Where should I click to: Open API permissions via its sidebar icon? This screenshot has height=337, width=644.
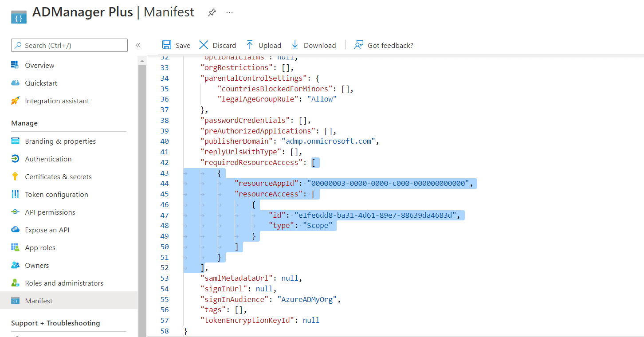click(15, 212)
